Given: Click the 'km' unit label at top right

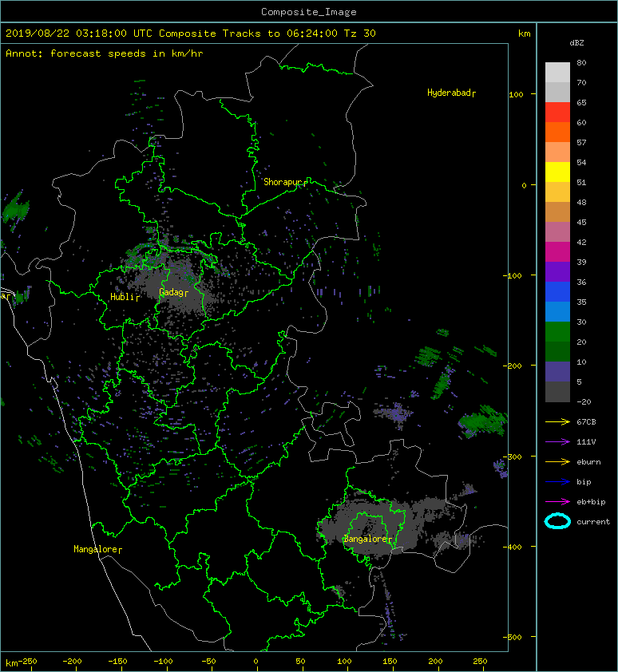Looking at the screenshot, I should (x=524, y=34).
